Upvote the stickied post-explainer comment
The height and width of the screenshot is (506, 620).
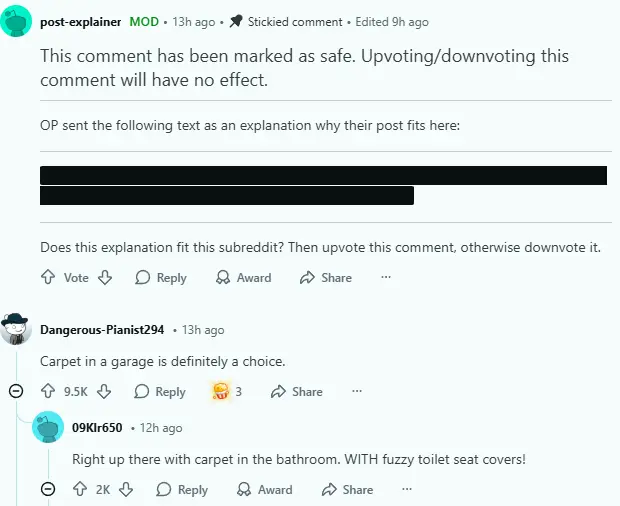(48, 278)
